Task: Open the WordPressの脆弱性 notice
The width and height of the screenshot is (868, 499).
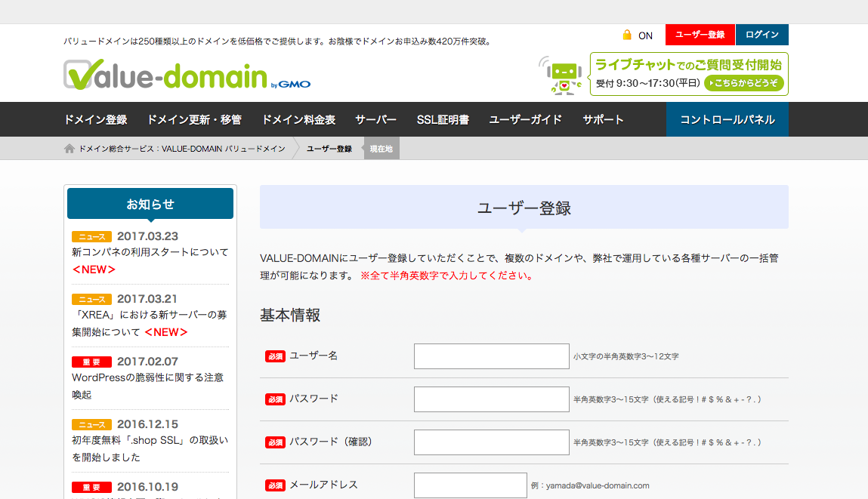Action: 148,386
